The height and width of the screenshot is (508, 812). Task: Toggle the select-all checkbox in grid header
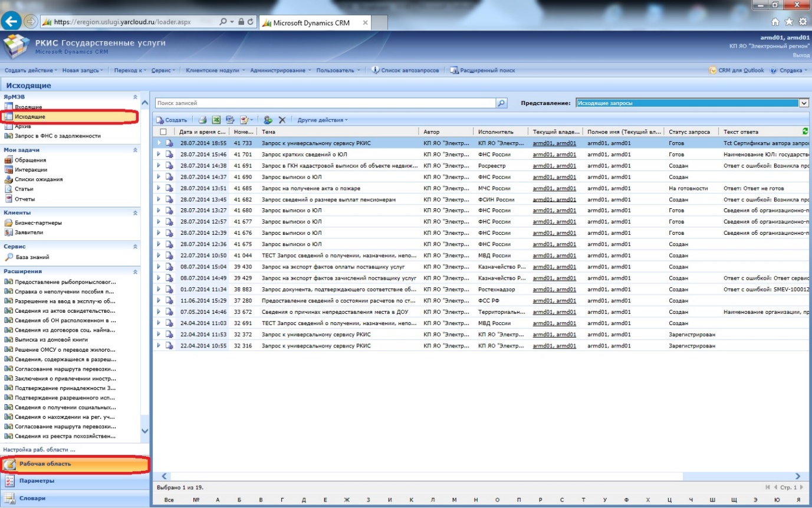[163, 132]
